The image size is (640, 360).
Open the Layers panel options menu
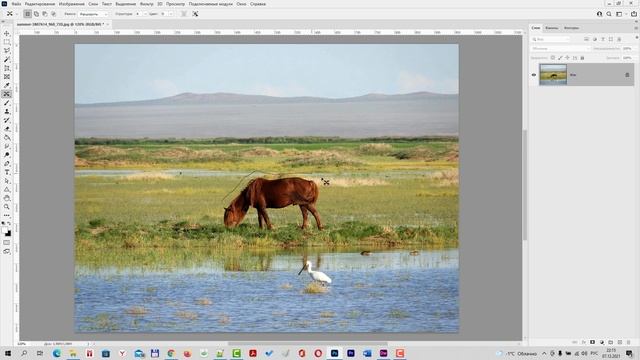click(636, 28)
